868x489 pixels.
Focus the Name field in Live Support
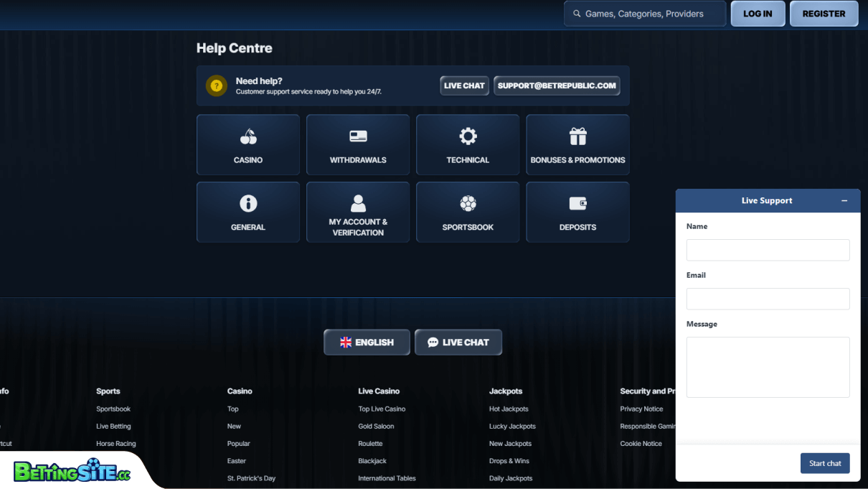[x=768, y=250]
